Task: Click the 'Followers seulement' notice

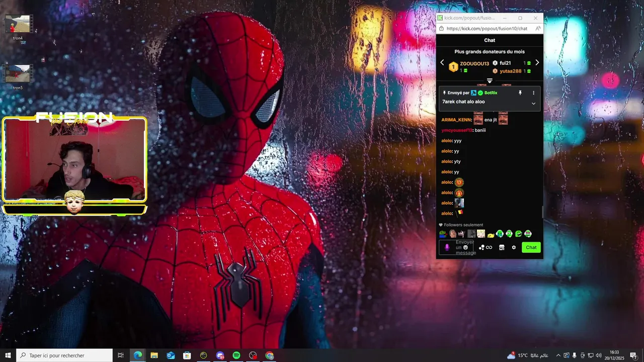Action: point(461,225)
